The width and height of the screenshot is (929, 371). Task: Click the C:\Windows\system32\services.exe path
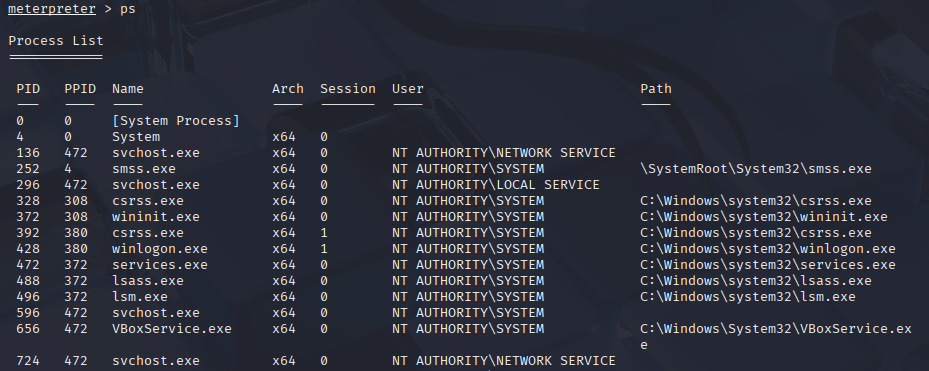[768, 265]
